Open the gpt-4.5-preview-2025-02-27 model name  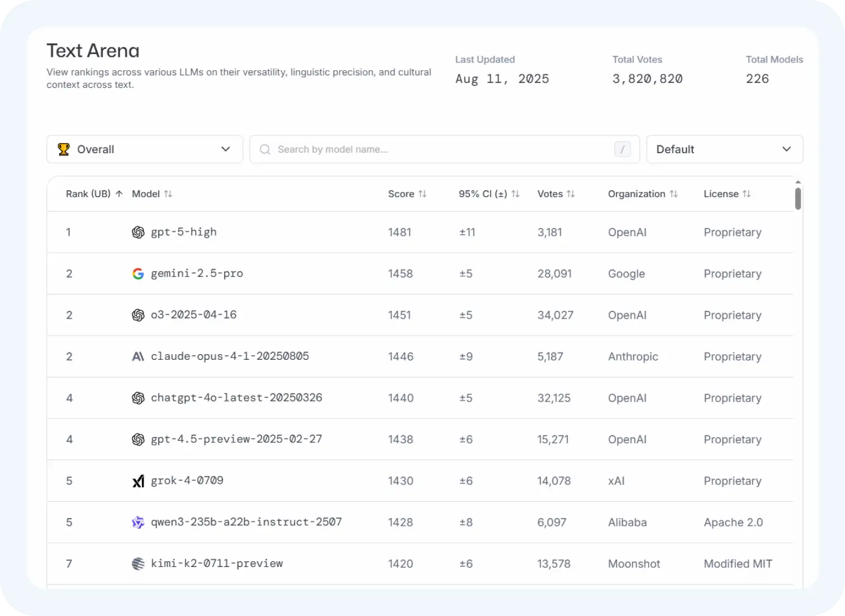(237, 439)
